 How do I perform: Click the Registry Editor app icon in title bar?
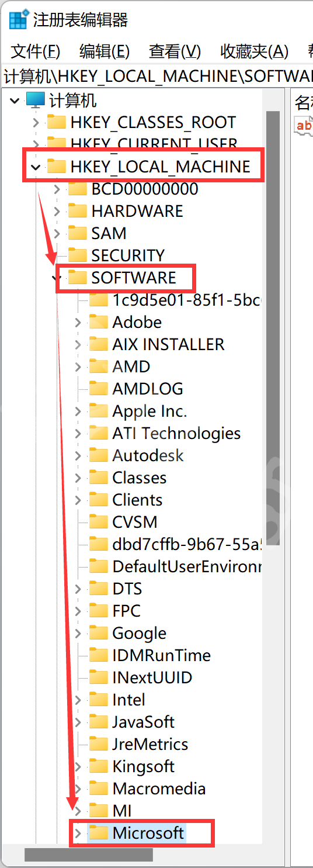pos(19,20)
